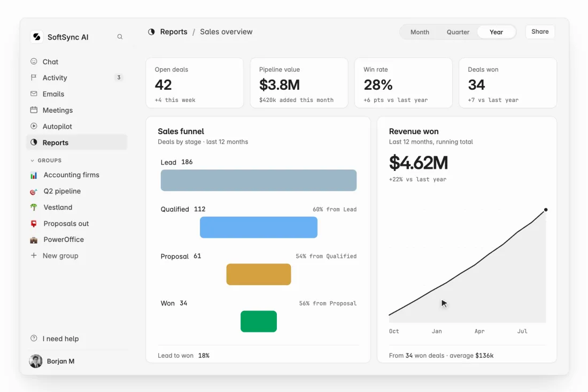This screenshot has height=392, width=588.
Task: Click the Lead funnel bar
Action: tap(258, 181)
